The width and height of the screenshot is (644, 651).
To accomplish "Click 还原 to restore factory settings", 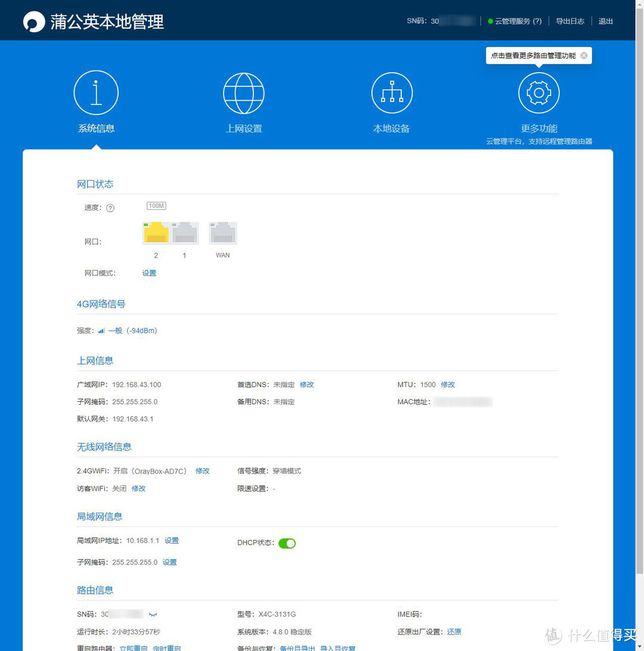I will [454, 632].
